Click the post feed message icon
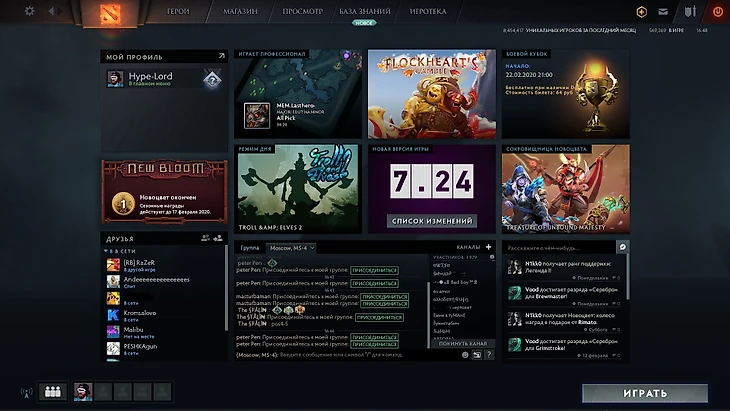730x411 pixels. [x=622, y=247]
